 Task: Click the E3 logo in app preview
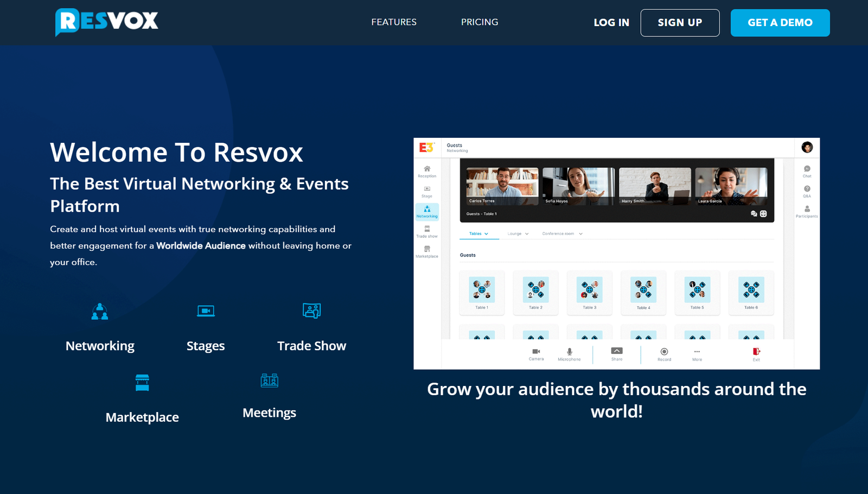click(426, 148)
